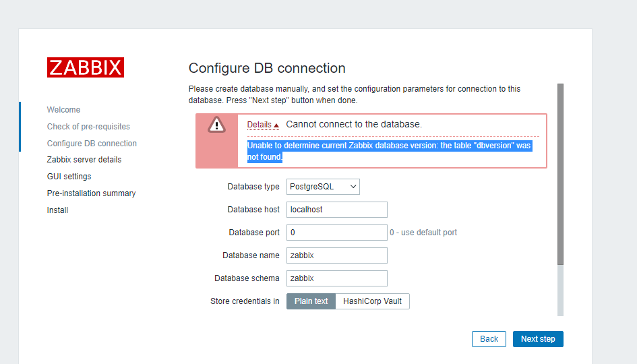The height and width of the screenshot is (364, 637).
Task: Click the Database port field
Action: pyautogui.click(x=336, y=233)
